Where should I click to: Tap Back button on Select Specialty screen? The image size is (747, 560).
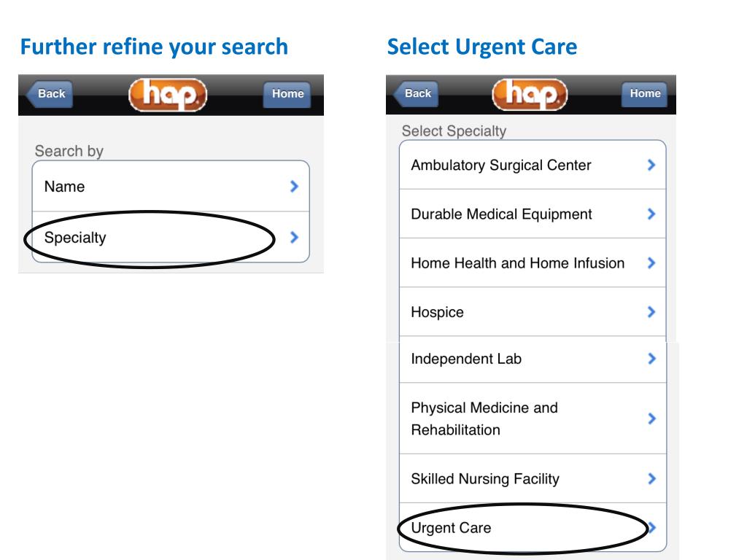[x=416, y=93]
